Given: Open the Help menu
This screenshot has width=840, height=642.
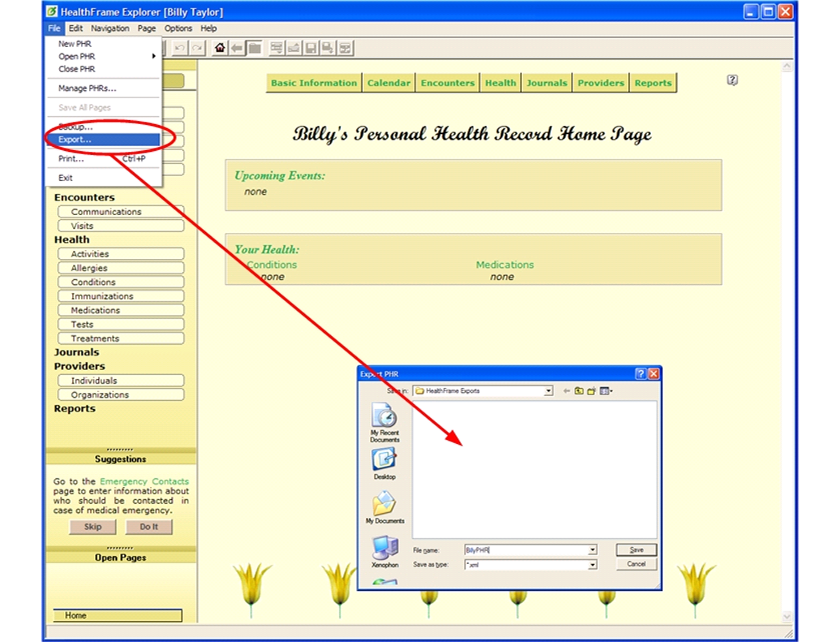Looking at the screenshot, I should click(209, 28).
